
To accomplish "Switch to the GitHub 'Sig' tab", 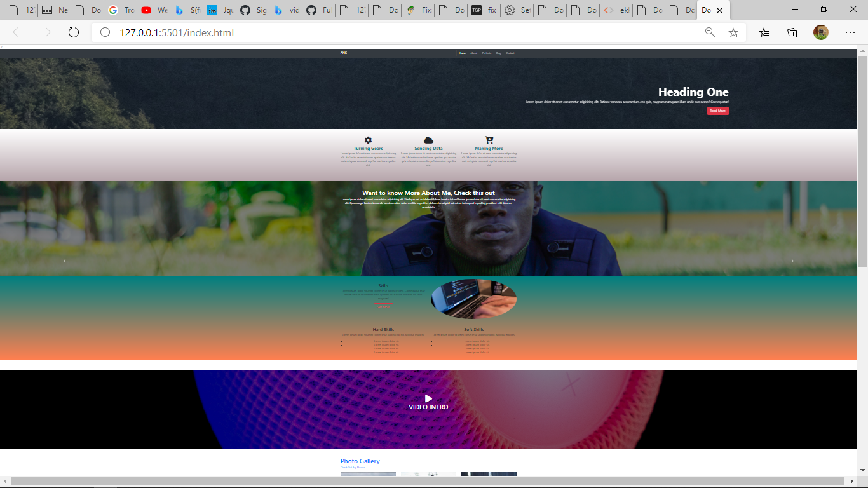I will 253,10.
